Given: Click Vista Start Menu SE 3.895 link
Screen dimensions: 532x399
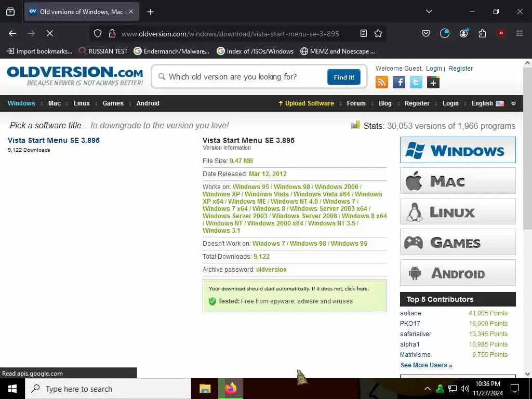Looking at the screenshot, I should tap(54, 140).
